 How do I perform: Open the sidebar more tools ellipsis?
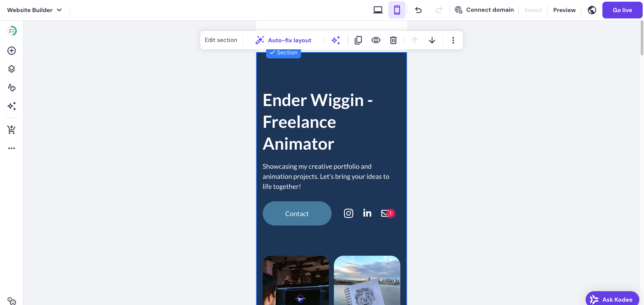coord(11,148)
